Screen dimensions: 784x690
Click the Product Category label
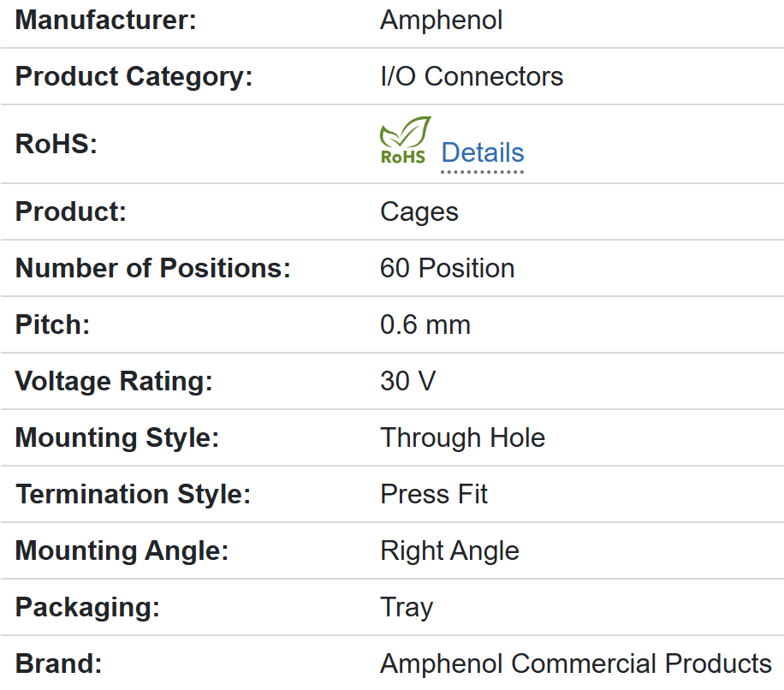(x=134, y=76)
